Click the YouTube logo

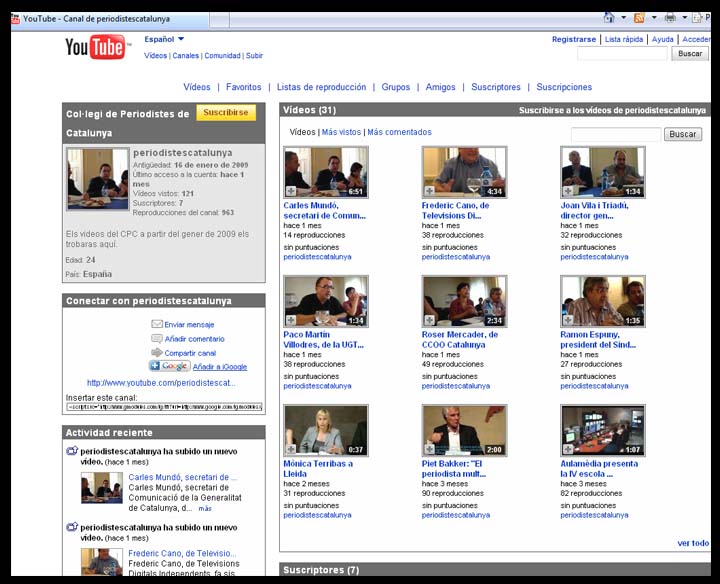click(x=97, y=47)
